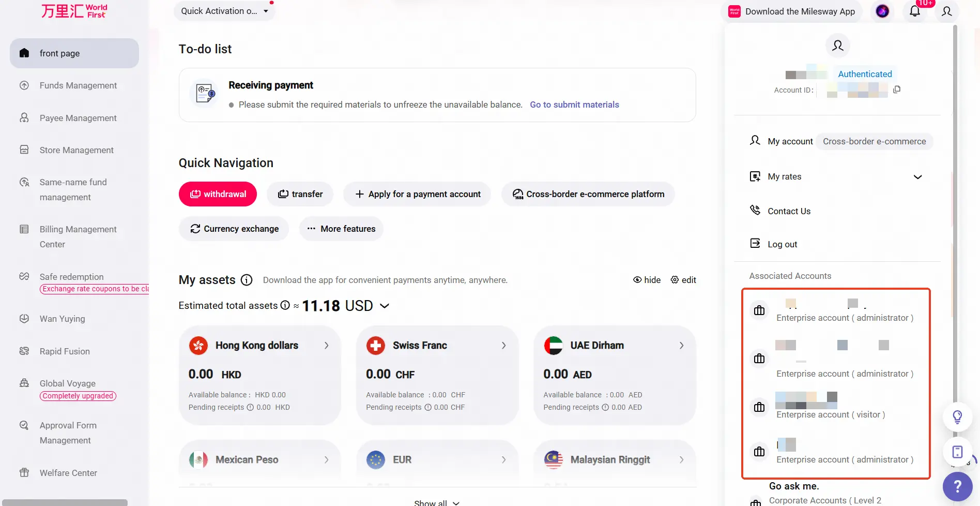Open the round purple avatar icon

[882, 11]
